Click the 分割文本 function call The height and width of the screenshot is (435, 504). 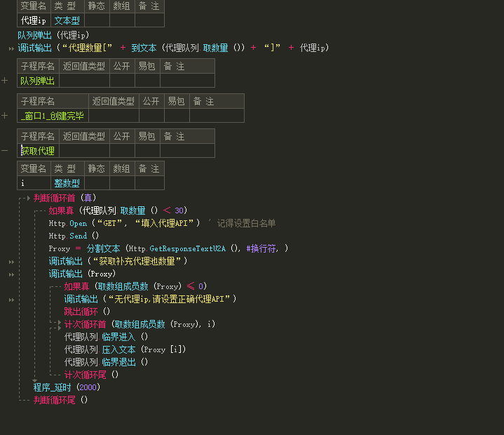tap(104, 248)
